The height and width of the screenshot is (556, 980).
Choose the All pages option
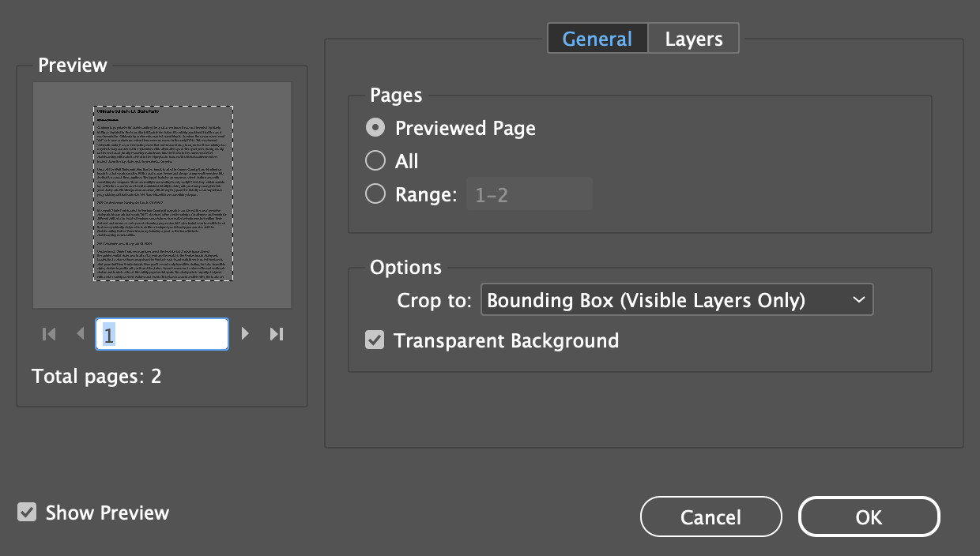(375, 160)
